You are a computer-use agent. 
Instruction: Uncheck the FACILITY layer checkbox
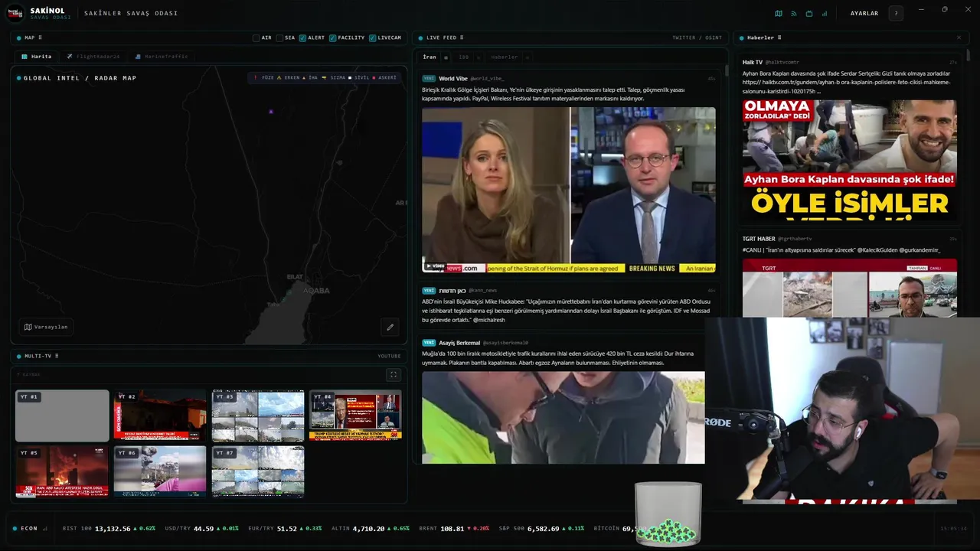pos(333,37)
